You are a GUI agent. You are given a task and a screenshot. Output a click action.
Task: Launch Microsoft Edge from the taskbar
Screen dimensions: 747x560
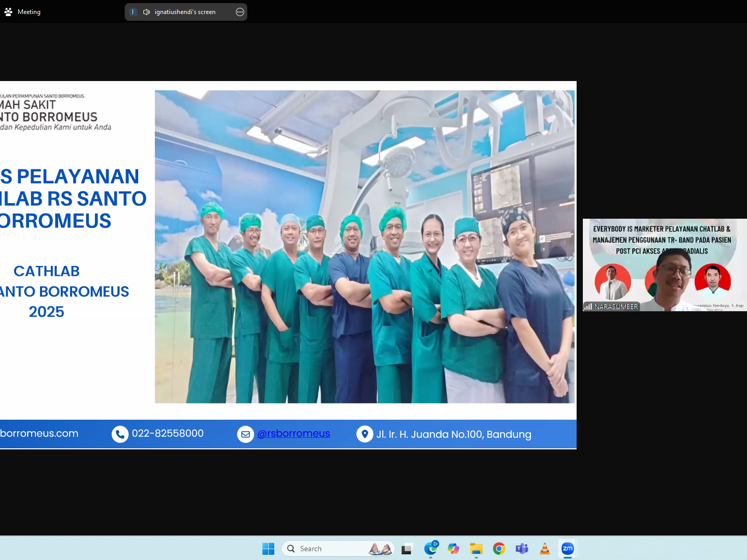pos(431,549)
